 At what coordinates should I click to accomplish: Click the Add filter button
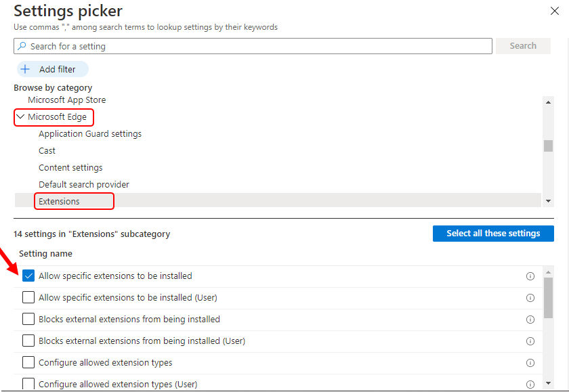tap(53, 69)
